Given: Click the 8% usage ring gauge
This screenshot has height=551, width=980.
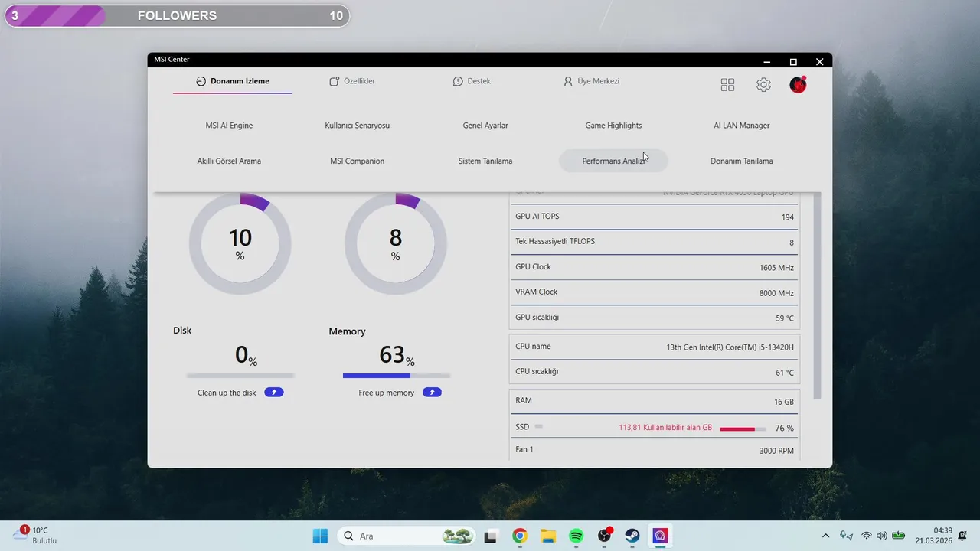Looking at the screenshot, I should (395, 243).
